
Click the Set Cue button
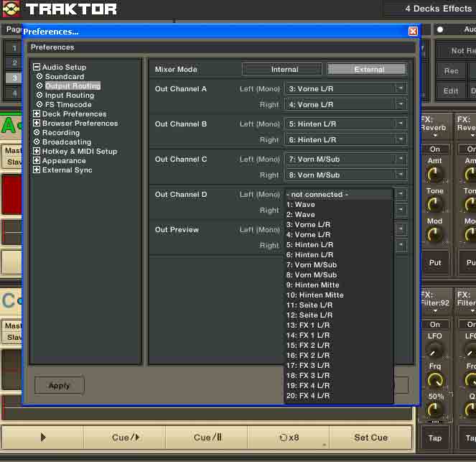coord(370,438)
